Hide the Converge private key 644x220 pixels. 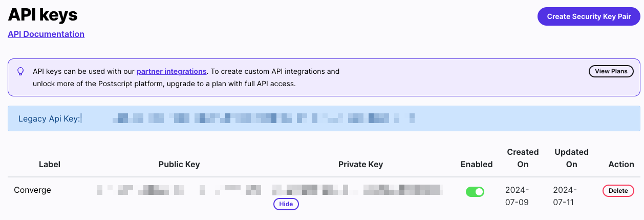coord(286,204)
